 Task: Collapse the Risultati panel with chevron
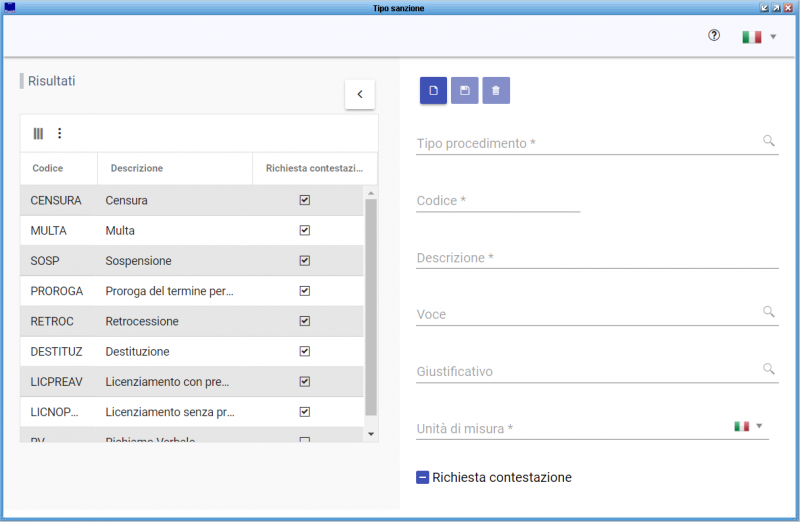pyautogui.click(x=359, y=94)
